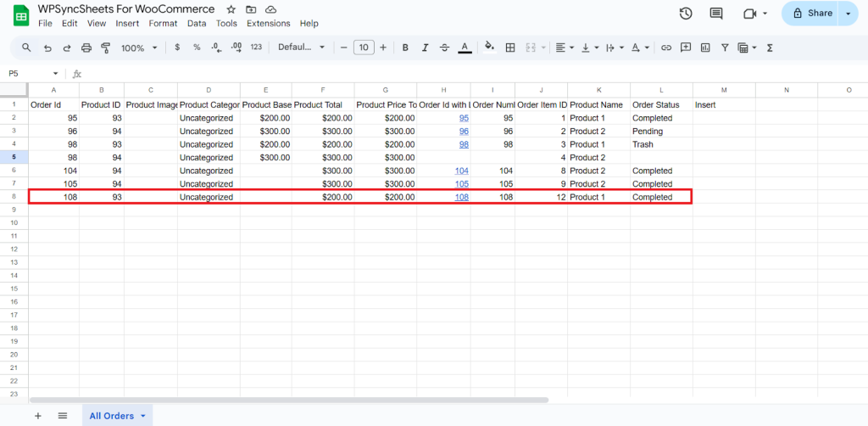Open the functions sigma menu
The image size is (868, 426).
coord(770,48)
